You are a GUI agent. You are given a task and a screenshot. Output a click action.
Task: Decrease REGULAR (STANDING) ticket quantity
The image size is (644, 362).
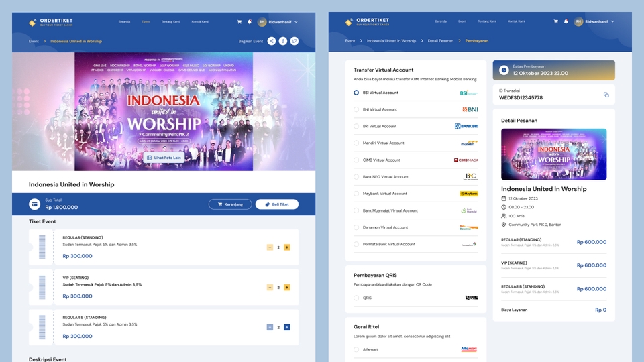[270, 247]
